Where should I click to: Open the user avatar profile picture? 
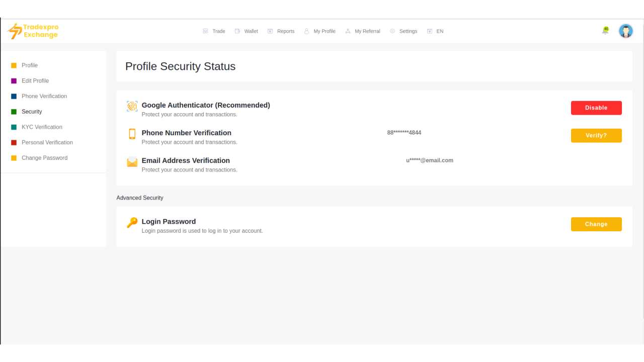tap(625, 31)
